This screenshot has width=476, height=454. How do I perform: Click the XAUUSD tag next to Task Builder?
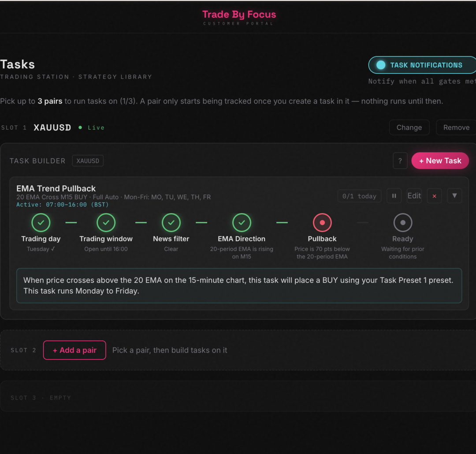pyautogui.click(x=88, y=161)
